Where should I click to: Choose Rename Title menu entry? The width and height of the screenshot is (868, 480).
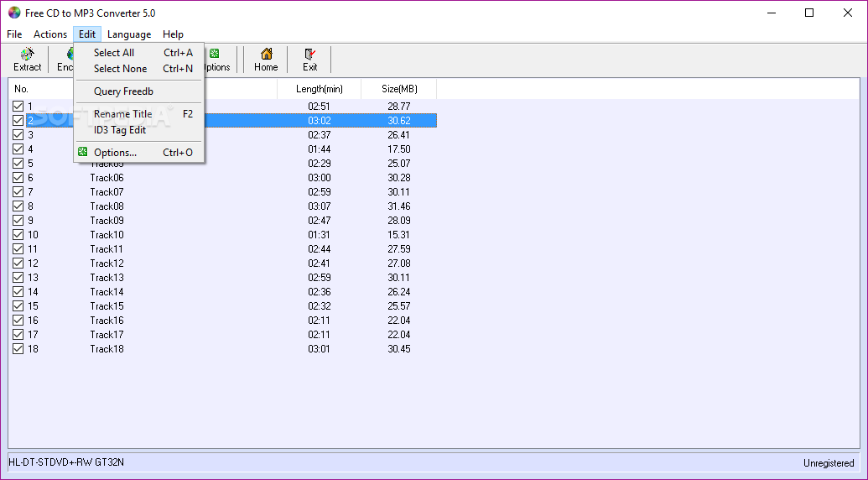[x=139, y=114]
